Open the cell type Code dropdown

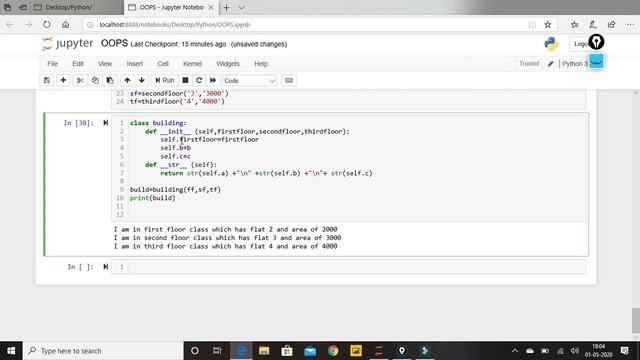click(249, 81)
